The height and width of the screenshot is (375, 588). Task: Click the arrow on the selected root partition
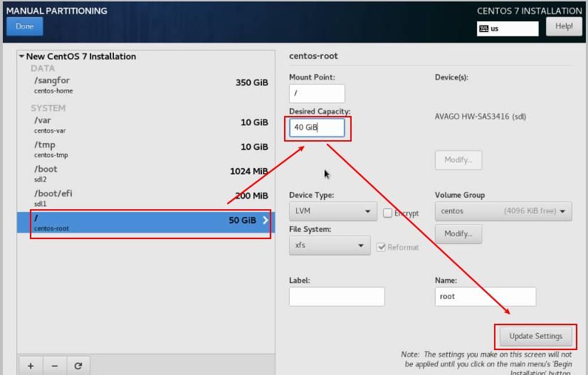click(x=265, y=221)
